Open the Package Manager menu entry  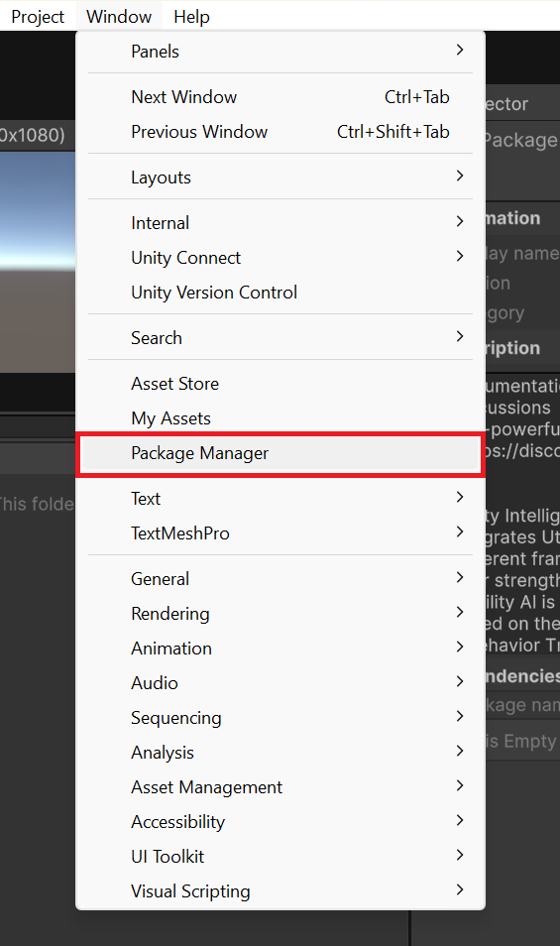[280, 454]
